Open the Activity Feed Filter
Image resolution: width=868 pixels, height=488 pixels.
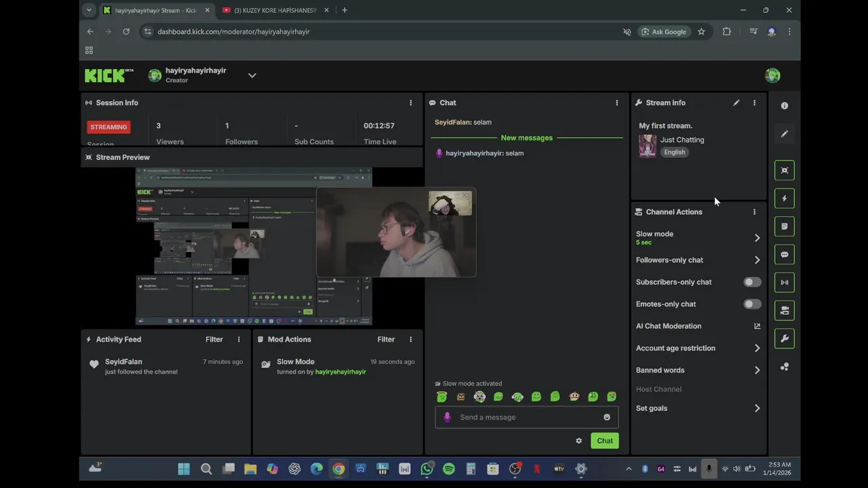pos(214,340)
